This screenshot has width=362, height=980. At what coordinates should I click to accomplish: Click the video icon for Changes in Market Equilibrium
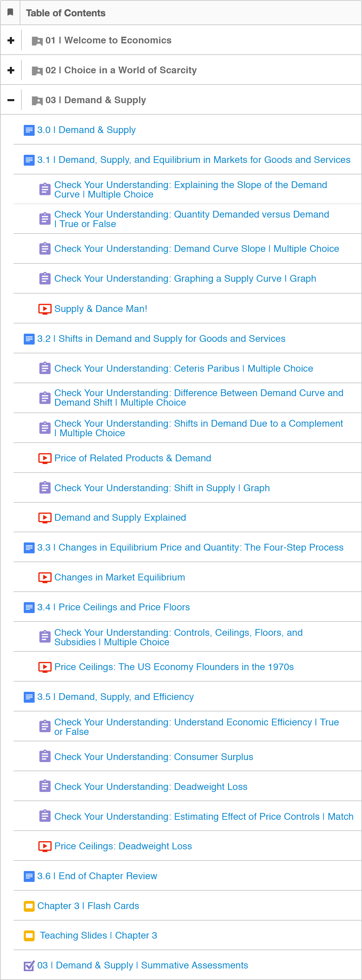click(x=44, y=577)
